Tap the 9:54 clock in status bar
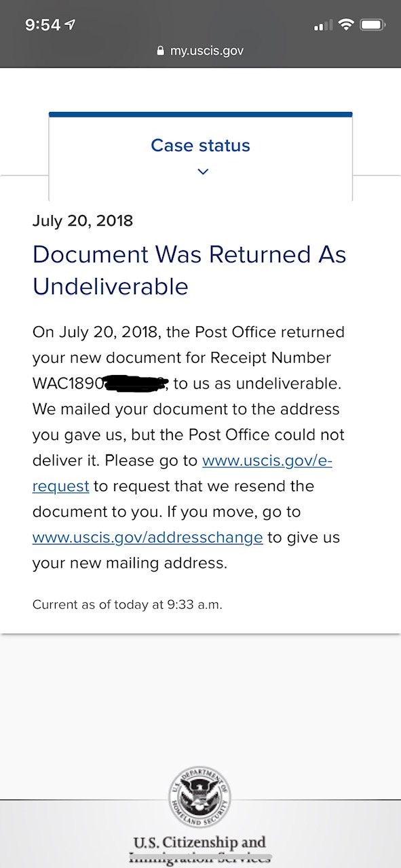The width and height of the screenshot is (401, 868). pyautogui.click(x=43, y=25)
